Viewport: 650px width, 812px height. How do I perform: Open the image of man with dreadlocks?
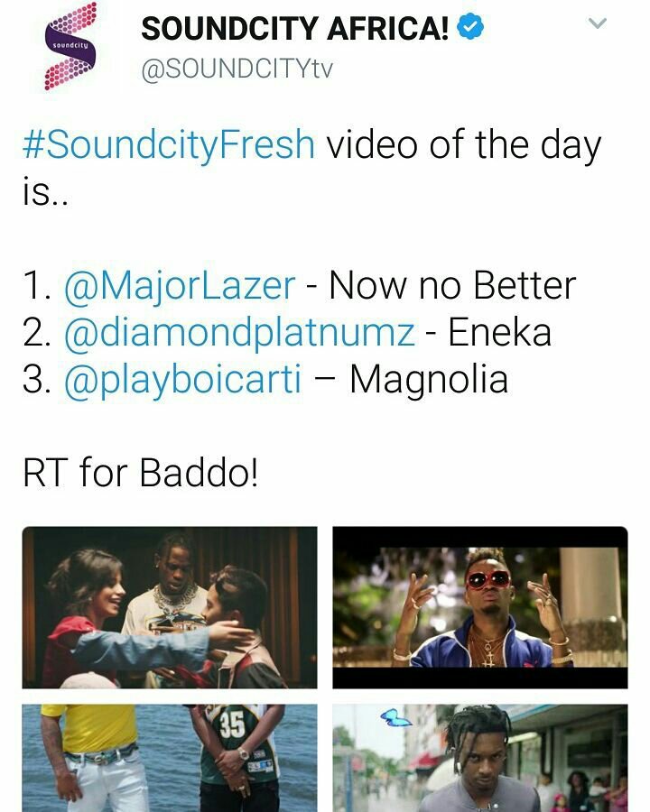click(480, 758)
